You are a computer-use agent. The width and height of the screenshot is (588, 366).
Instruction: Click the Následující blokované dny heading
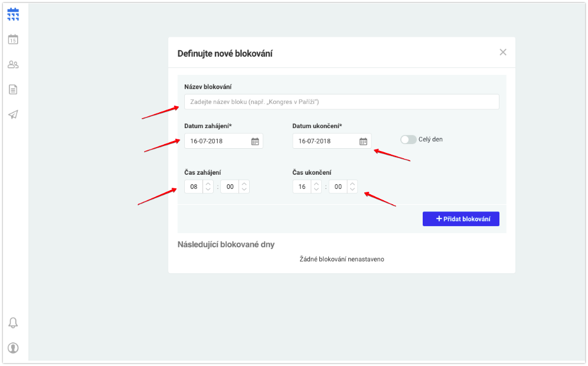(226, 244)
